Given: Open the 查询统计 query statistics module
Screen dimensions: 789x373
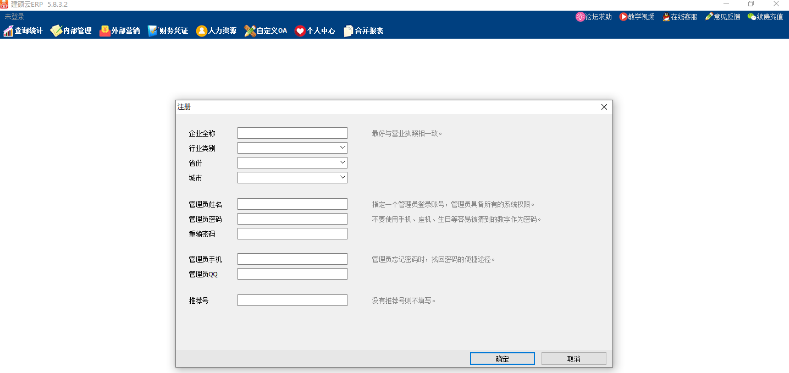Looking at the screenshot, I should (23, 31).
